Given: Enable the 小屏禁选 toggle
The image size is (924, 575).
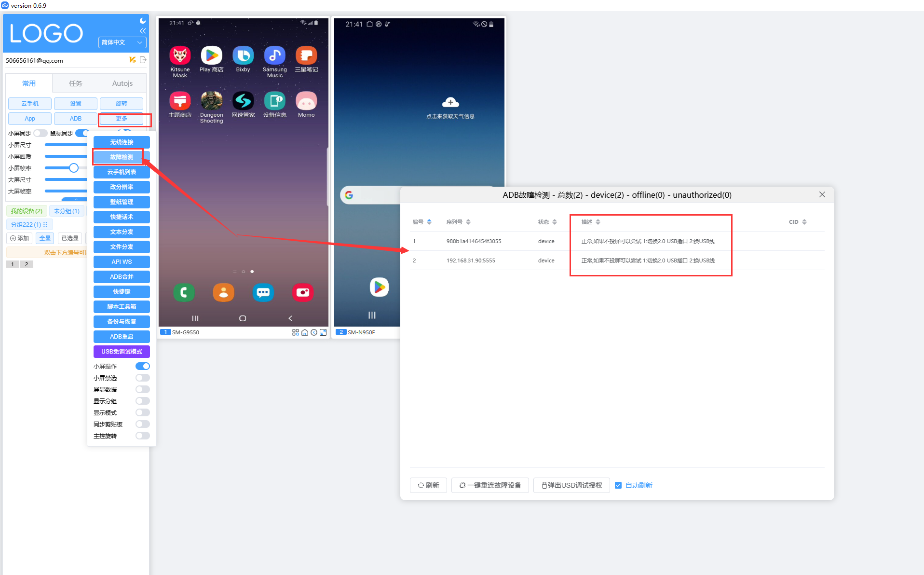Looking at the screenshot, I should pos(142,378).
